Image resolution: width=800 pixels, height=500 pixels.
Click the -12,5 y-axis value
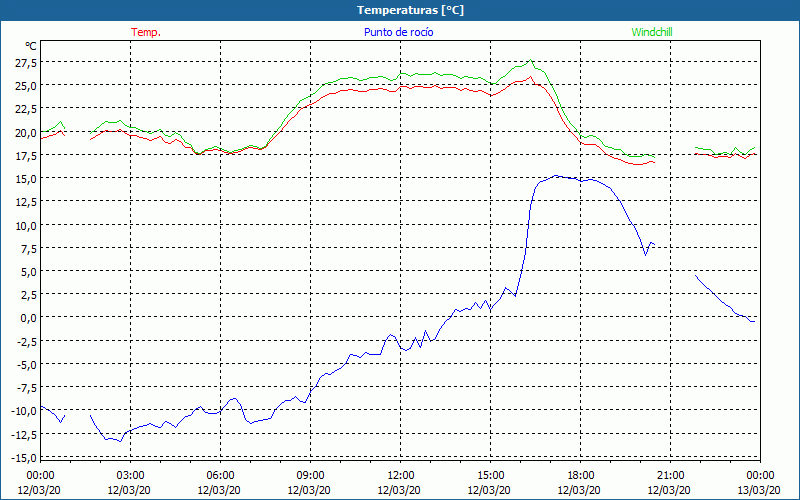[x=24, y=435]
